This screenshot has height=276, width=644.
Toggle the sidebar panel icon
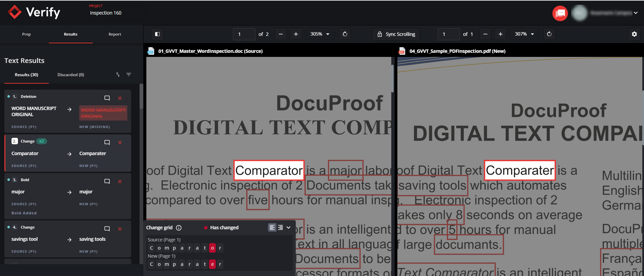tap(157, 34)
